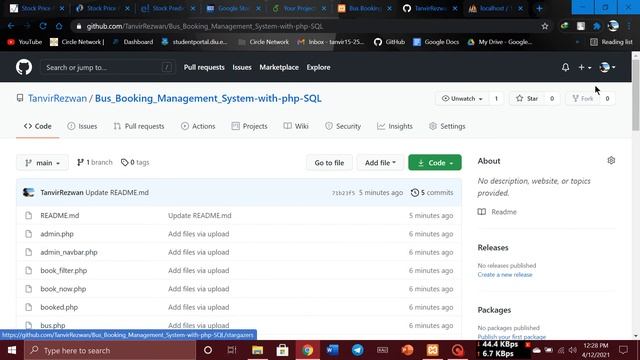Open Microsoft Word from the taskbar
This screenshot has width=640, height=360.
point(332,350)
